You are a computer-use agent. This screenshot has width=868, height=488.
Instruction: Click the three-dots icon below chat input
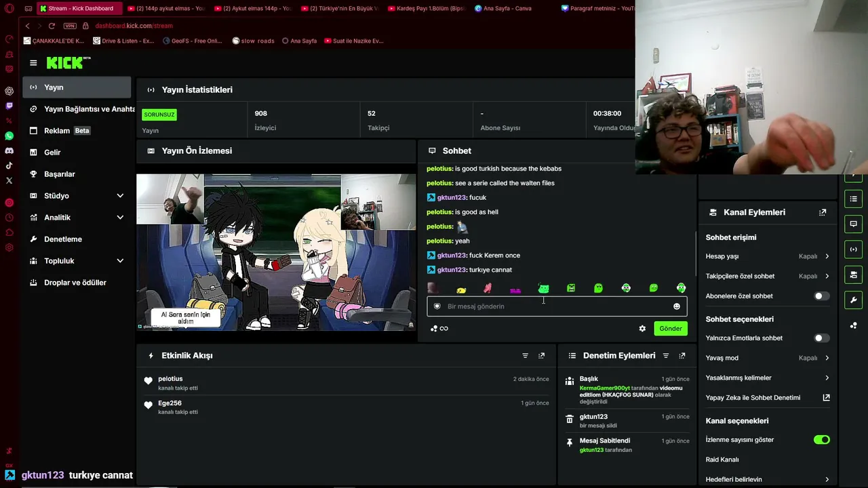[434, 329]
